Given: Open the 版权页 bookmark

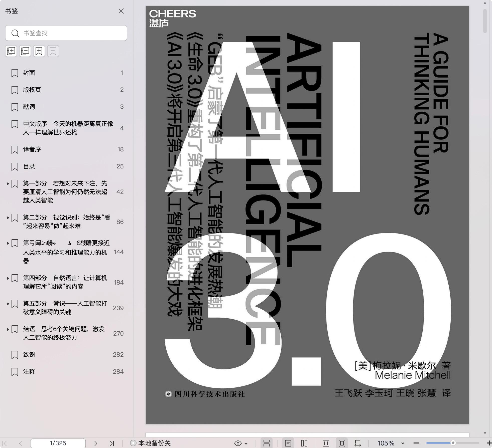Looking at the screenshot, I should point(32,90).
